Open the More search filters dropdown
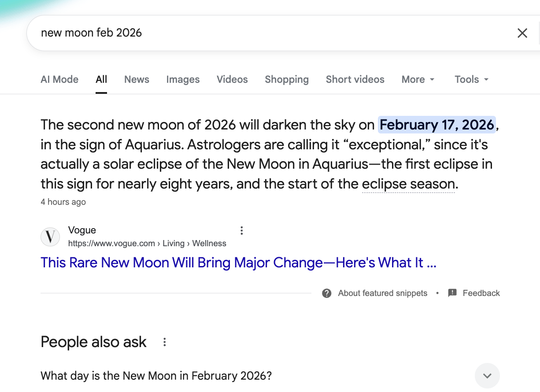 [x=418, y=80]
